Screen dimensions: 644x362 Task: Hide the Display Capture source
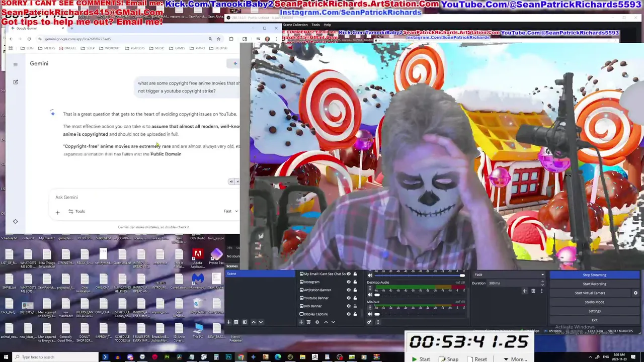[348, 314]
